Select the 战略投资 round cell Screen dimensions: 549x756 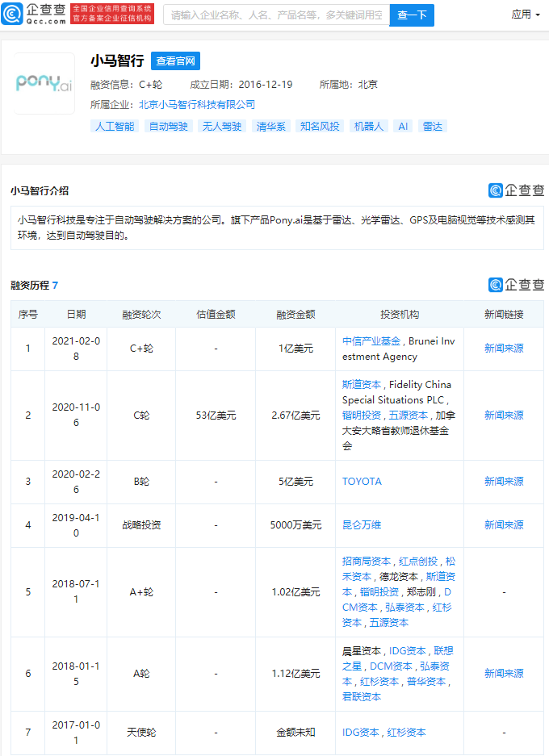tap(141, 524)
